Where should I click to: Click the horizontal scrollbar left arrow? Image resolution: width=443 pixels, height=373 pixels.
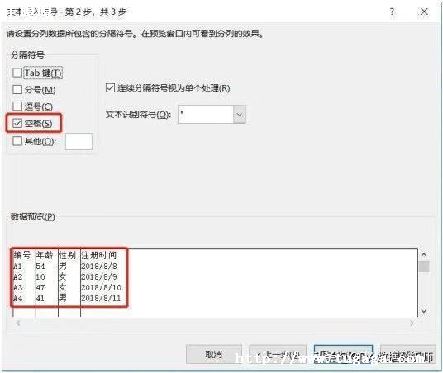18,323
